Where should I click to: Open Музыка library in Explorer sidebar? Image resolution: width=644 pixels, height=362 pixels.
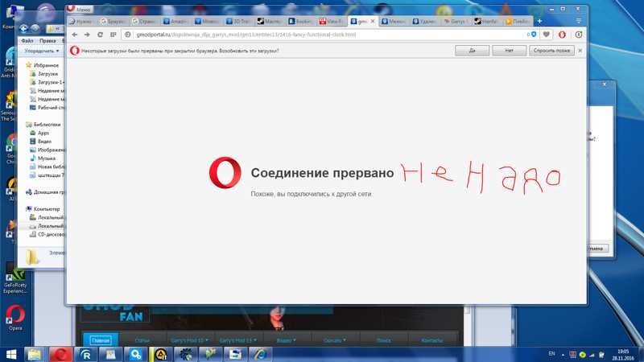click(43, 158)
